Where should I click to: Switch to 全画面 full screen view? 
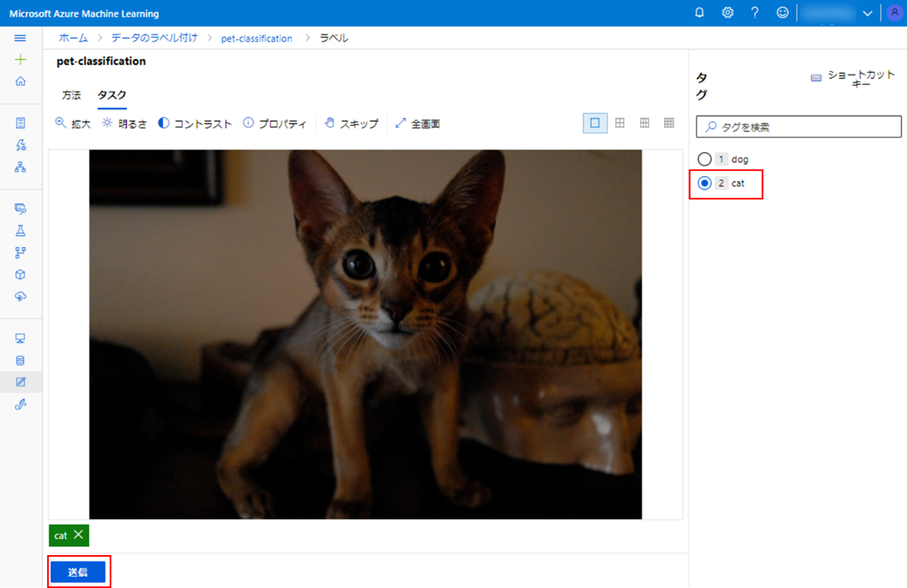(x=417, y=123)
